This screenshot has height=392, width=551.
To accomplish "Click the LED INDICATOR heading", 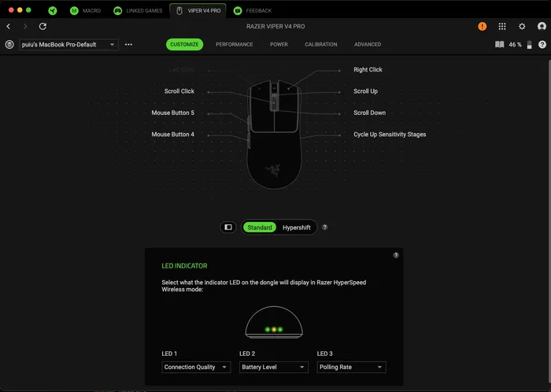I will (x=184, y=266).
